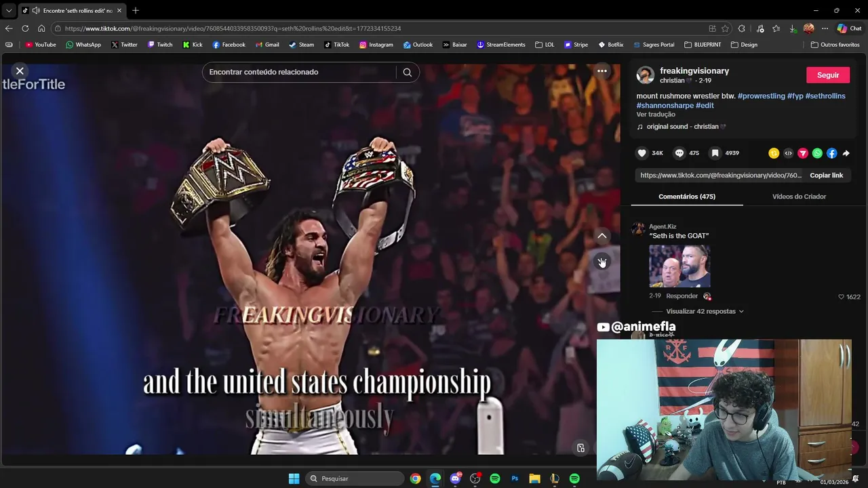Open the Windows Start menu

pyautogui.click(x=294, y=479)
